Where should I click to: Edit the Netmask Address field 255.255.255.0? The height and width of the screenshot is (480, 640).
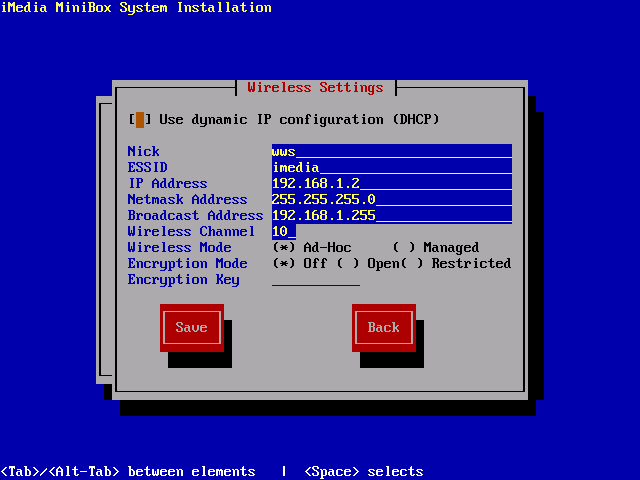coord(391,200)
